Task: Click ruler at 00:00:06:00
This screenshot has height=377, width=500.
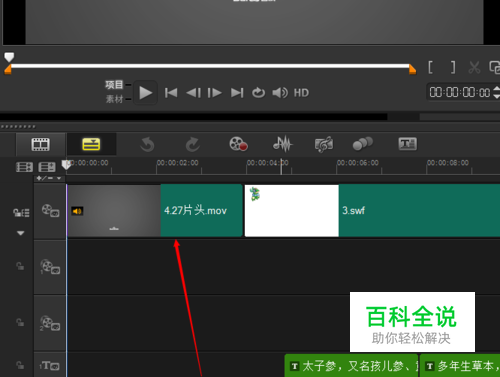Action: pos(357,163)
